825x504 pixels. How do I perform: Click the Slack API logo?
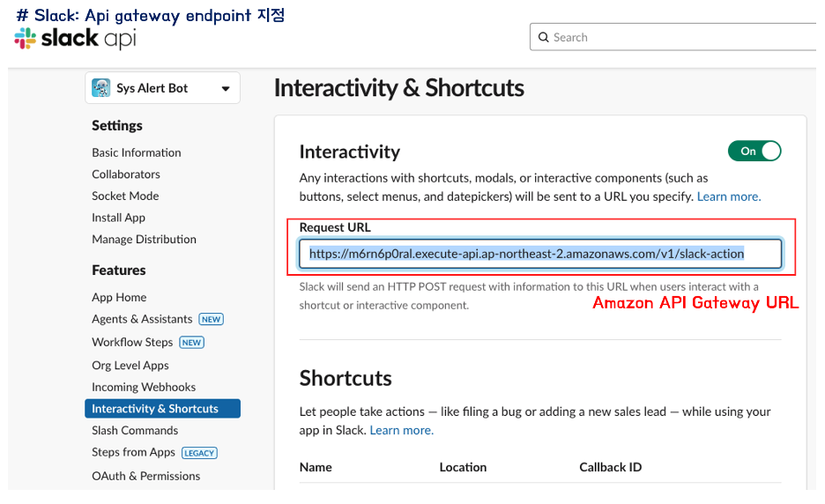75,39
